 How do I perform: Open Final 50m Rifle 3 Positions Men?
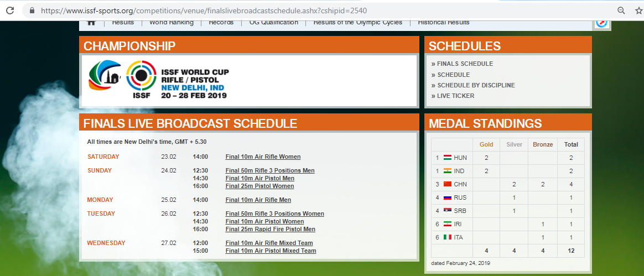[270, 170]
